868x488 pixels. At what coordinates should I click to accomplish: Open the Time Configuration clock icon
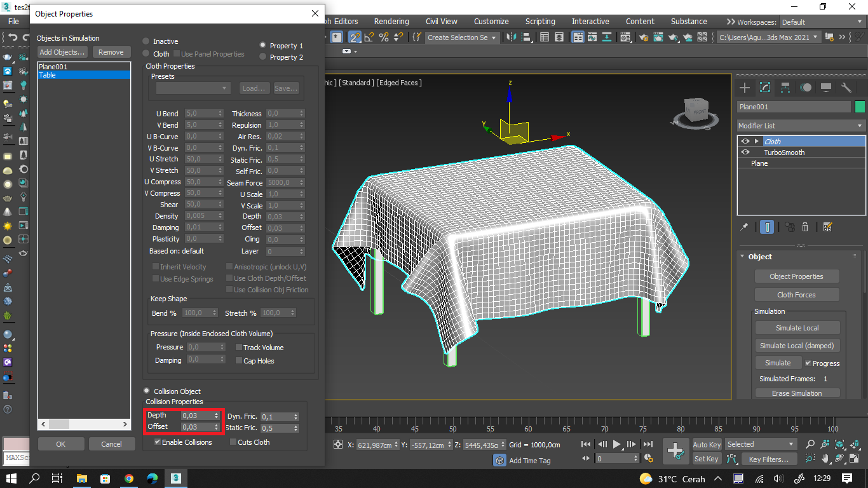tap(648, 457)
